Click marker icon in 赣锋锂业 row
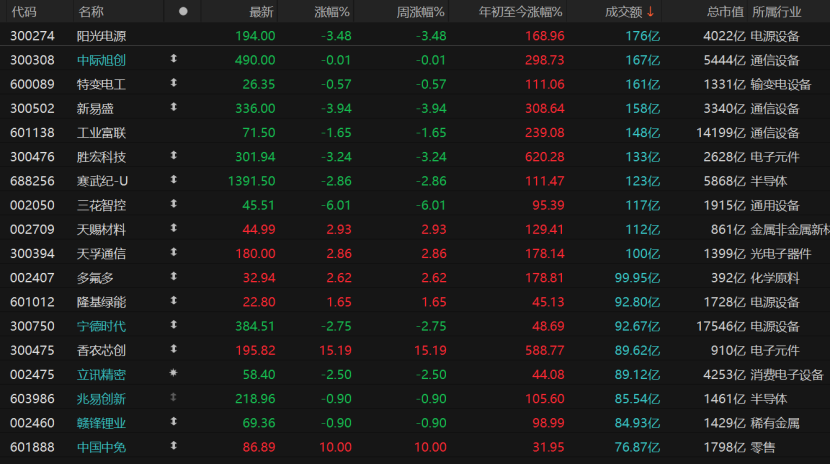Viewport: 830px width, 464px height. [174, 422]
